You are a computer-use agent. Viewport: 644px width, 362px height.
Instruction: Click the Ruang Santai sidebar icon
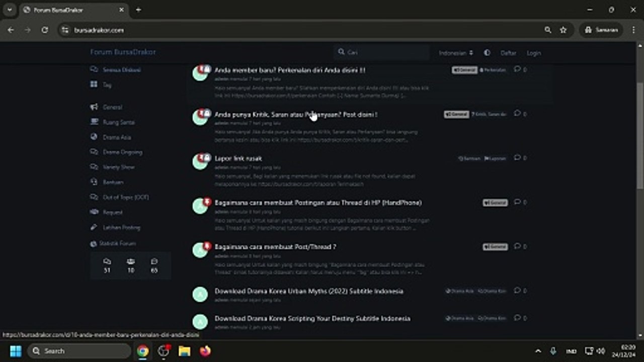pyautogui.click(x=94, y=122)
